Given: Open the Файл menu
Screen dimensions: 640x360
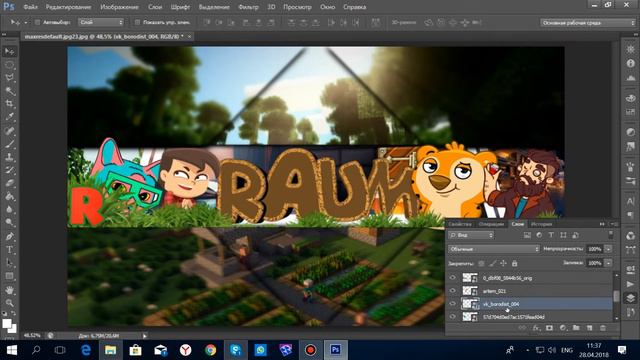Looking at the screenshot, I should pyautogui.click(x=30, y=7).
